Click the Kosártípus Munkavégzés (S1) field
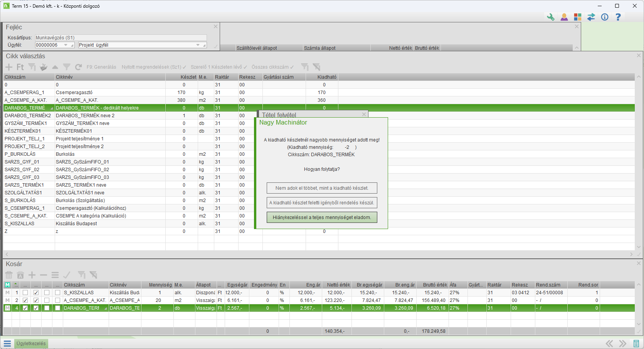644x349 pixels. (x=121, y=38)
